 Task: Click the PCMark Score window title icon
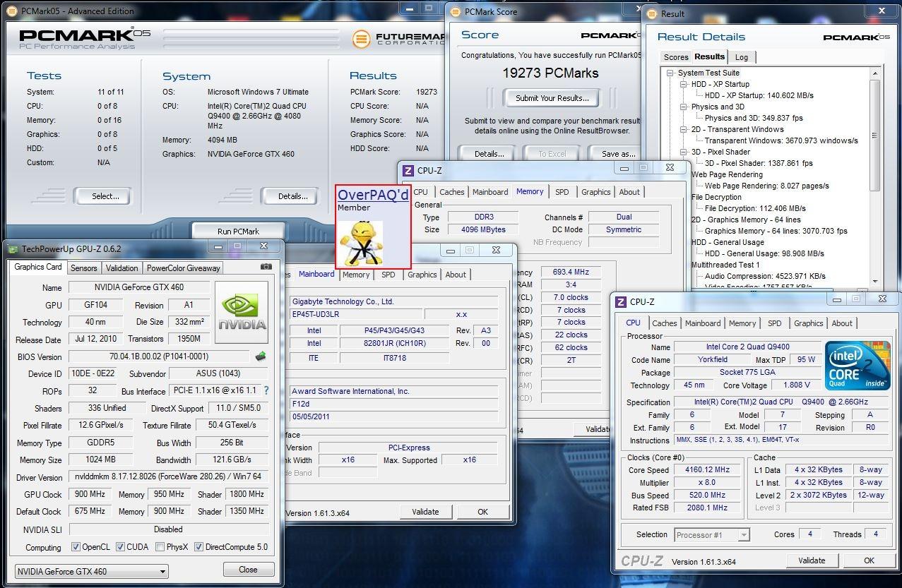point(456,12)
